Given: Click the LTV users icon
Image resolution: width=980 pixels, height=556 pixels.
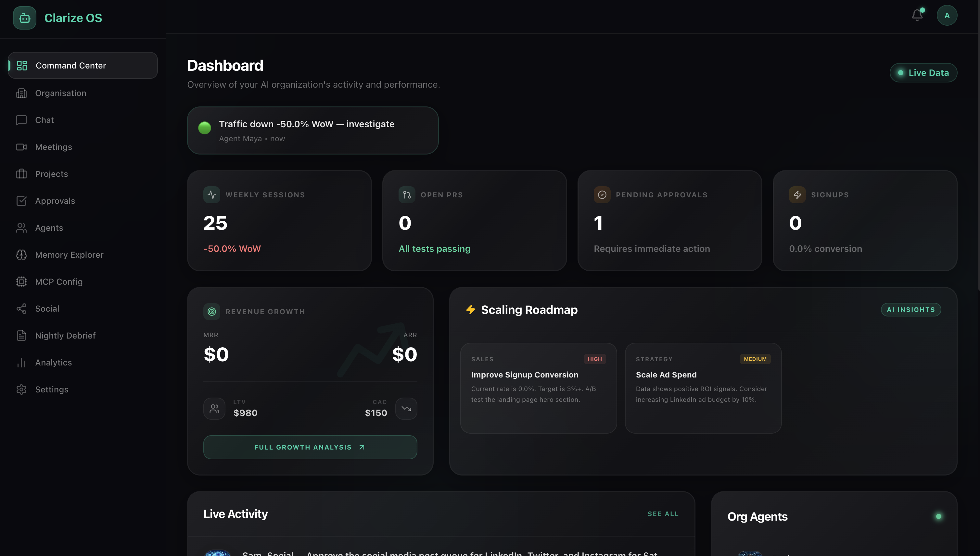Looking at the screenshot, I should [x=214, y=409].
